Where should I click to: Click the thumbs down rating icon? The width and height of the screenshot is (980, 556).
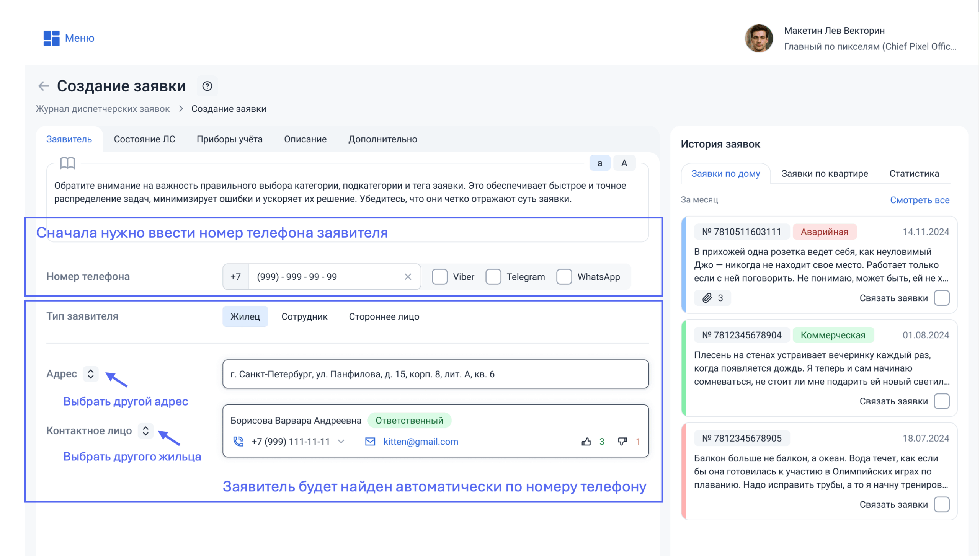[x=622, y=442]
